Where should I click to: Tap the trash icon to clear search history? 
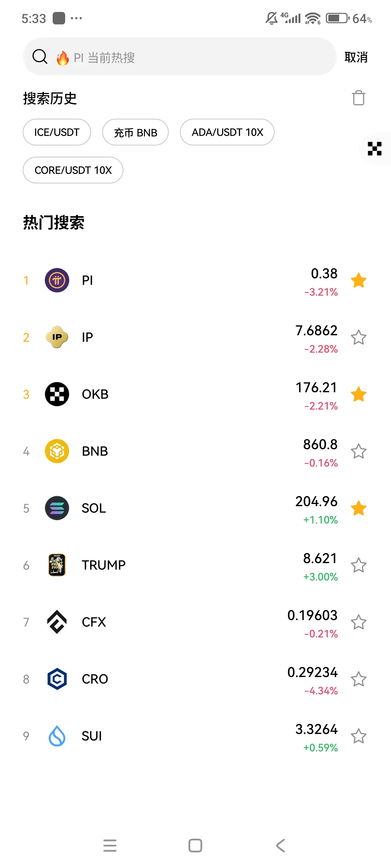358,98
